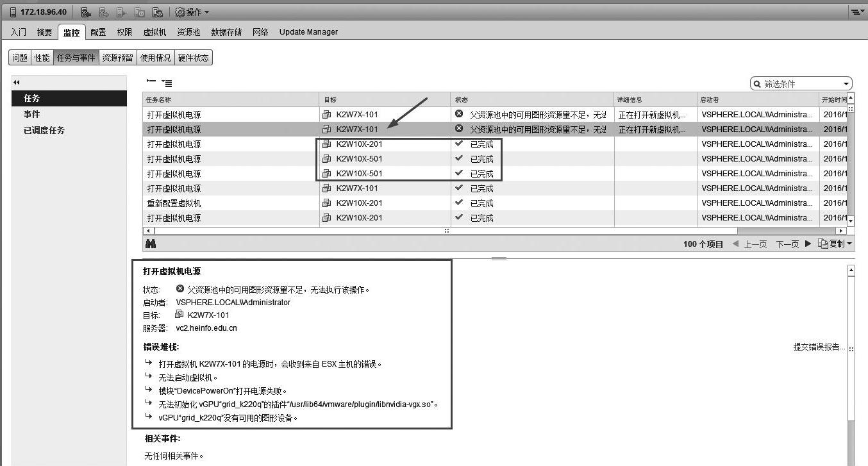
Task: Click VSPHERE.LOCAL\Administrator in the details panel
Action: click(x=233, y=303)
